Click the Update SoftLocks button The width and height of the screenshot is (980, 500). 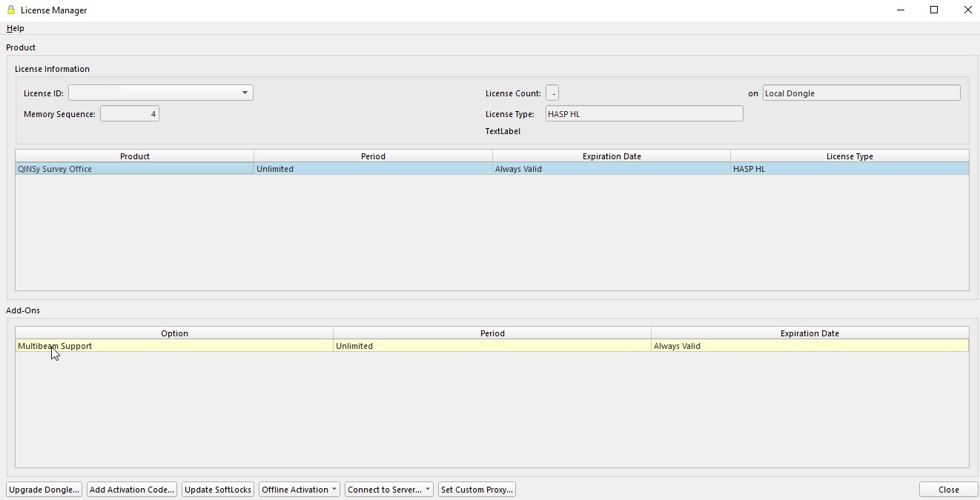(x=218, y=490)
